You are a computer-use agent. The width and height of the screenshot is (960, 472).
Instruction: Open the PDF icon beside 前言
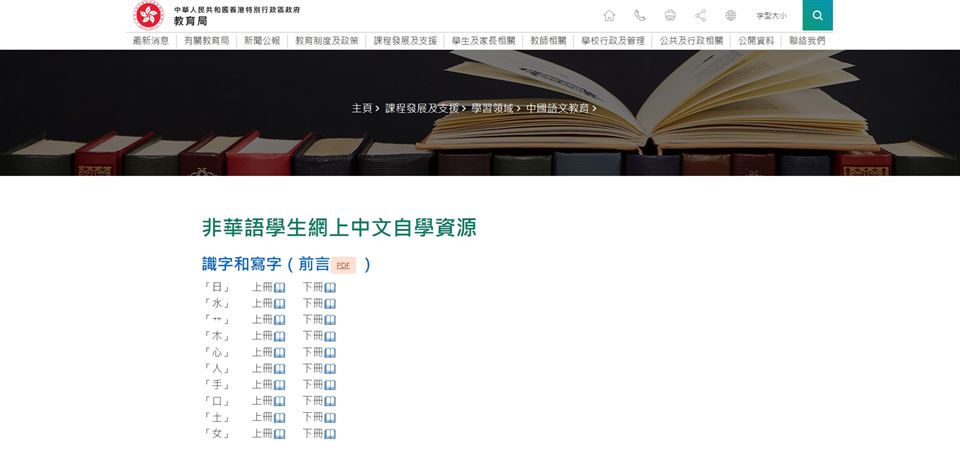(343, 265)
